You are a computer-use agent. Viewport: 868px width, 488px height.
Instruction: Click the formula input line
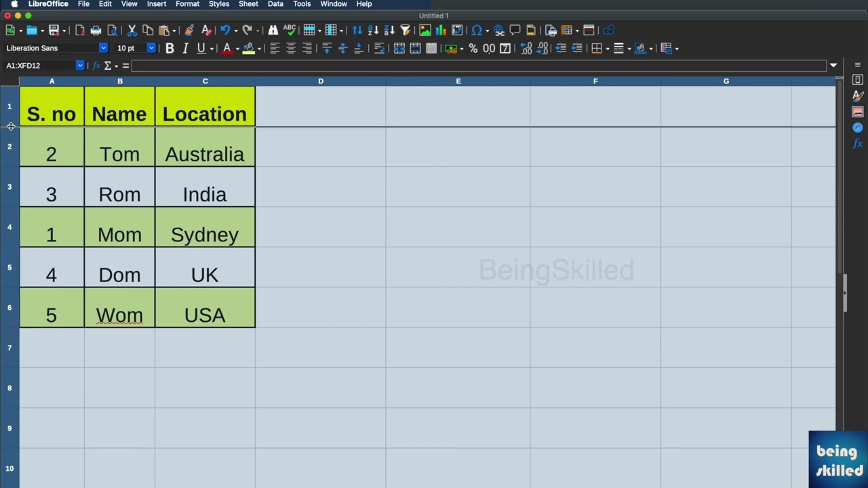479,66
